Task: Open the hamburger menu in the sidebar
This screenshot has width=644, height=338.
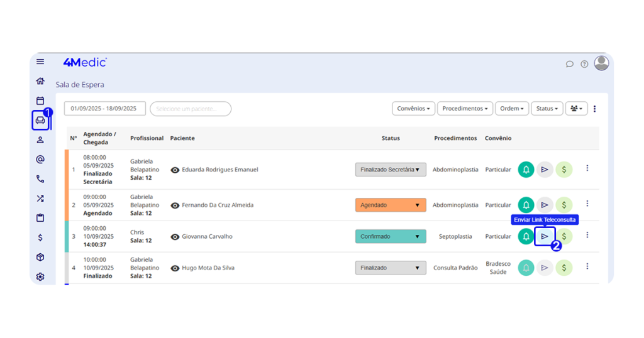Action: coord(40,62)
